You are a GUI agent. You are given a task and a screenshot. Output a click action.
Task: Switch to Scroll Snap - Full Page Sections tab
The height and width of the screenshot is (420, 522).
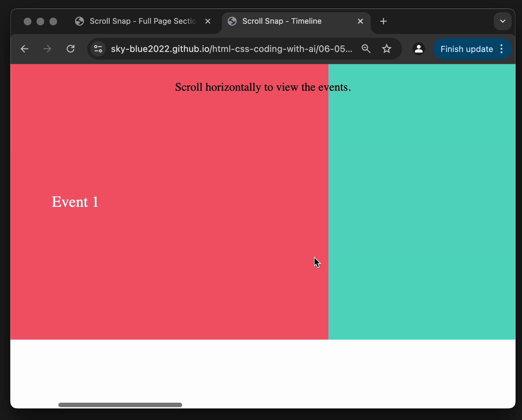(x=143, y=21)
